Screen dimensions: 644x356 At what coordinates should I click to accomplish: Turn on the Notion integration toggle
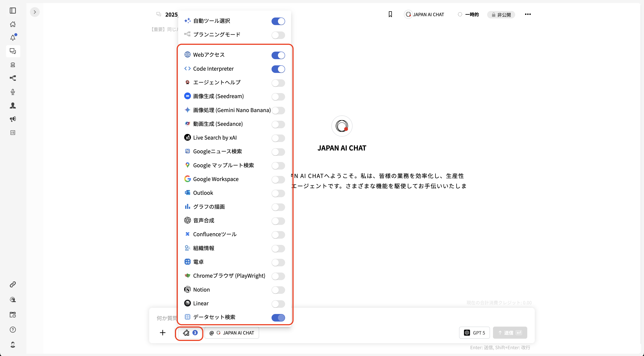pyautogui.click(x=278, y=290)
